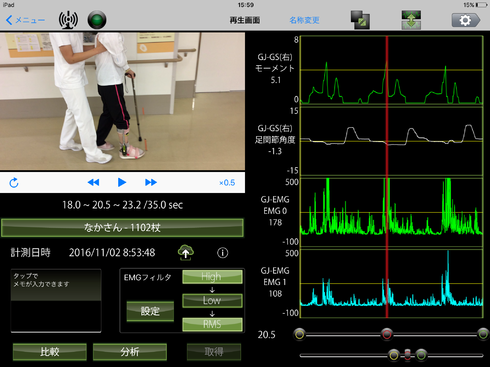Upload data with the cloud icon
The width and height of the screenshot is (490, 367).
186,252
